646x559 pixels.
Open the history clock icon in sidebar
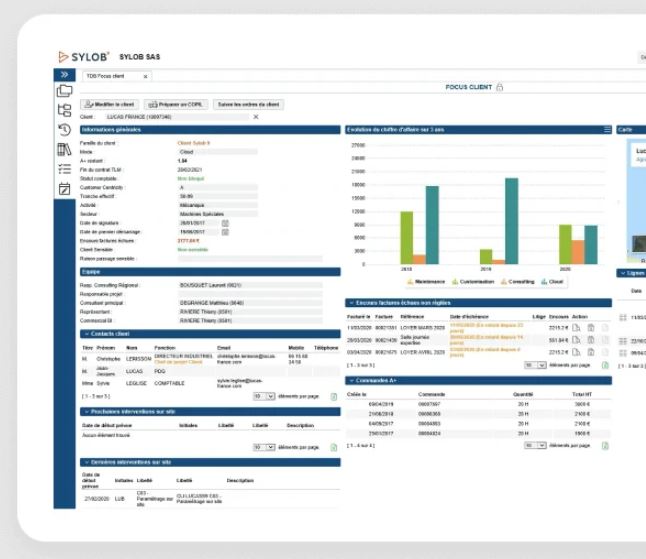coord(64,129)
